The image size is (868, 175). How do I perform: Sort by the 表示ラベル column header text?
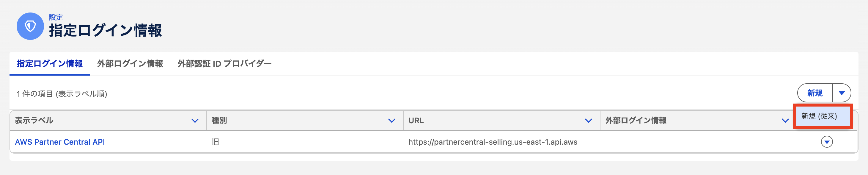click(34, 120)
